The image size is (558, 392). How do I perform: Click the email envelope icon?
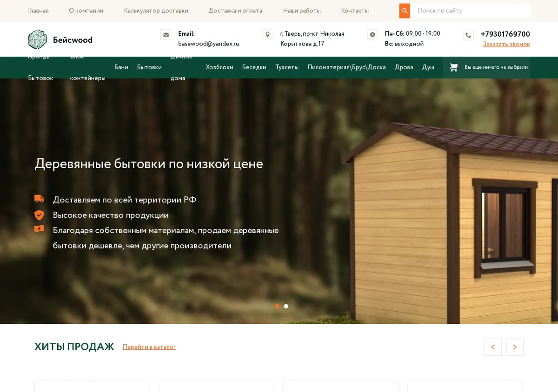[166, 35]
